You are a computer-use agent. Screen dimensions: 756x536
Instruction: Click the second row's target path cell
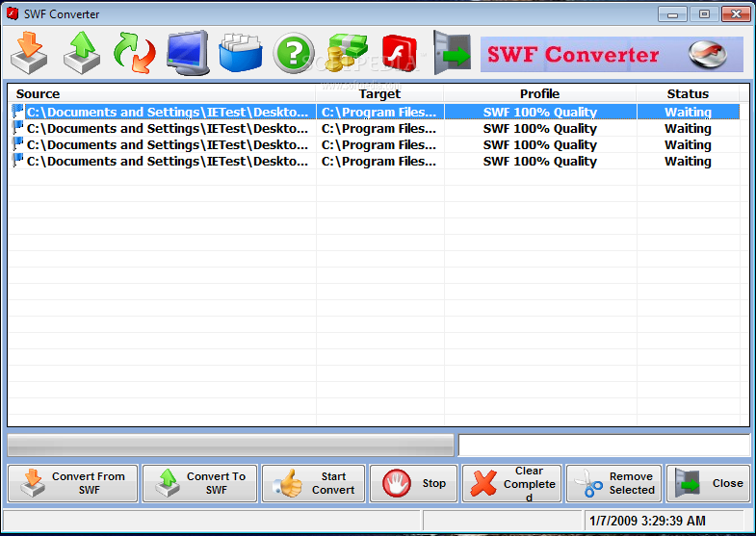coord(379,129)
